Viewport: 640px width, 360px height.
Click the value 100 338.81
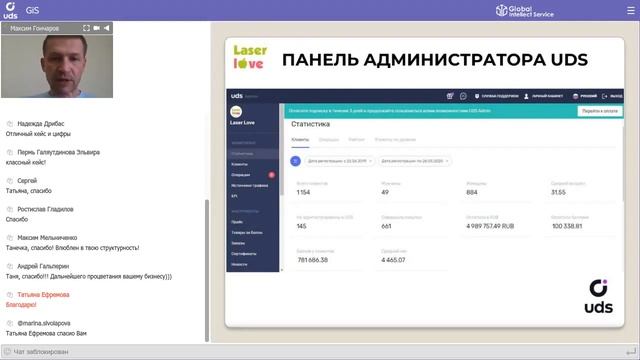tap(567, 226)
